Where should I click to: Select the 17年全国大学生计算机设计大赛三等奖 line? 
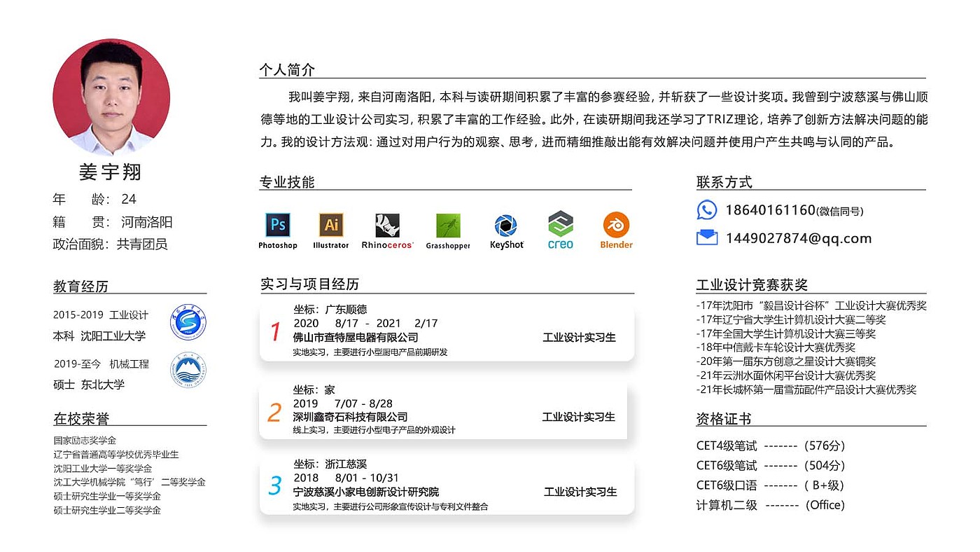(x=786, y=333)
